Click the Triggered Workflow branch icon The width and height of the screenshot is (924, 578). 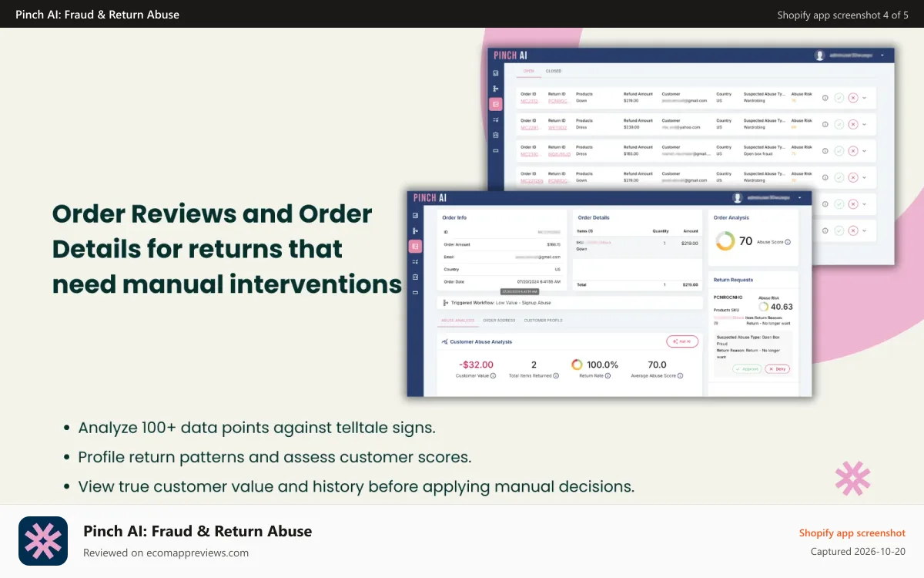(446, 303)
